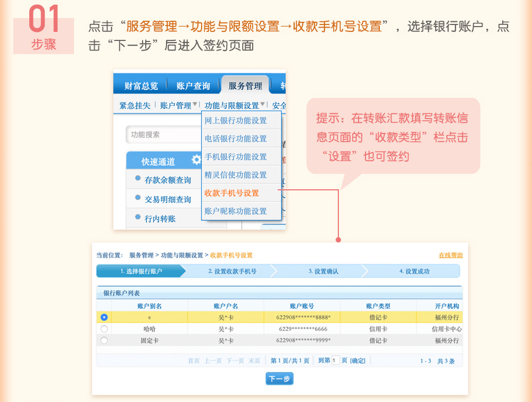Click the 账户别名 column header
532x402 pixels.
pos(149,306)
